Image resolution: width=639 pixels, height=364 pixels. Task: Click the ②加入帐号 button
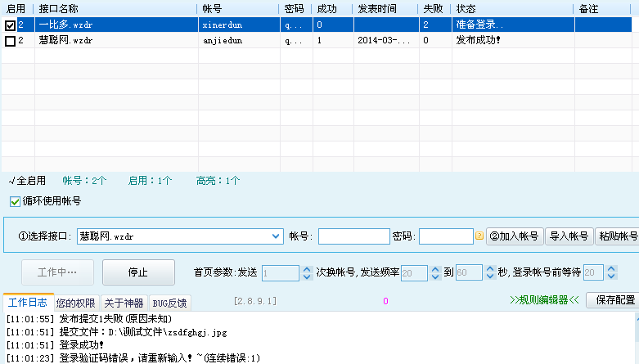[515, 236]
